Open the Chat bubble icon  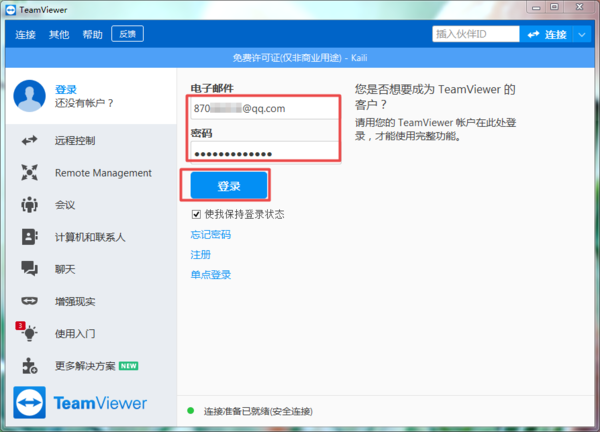tap(29, 269)
